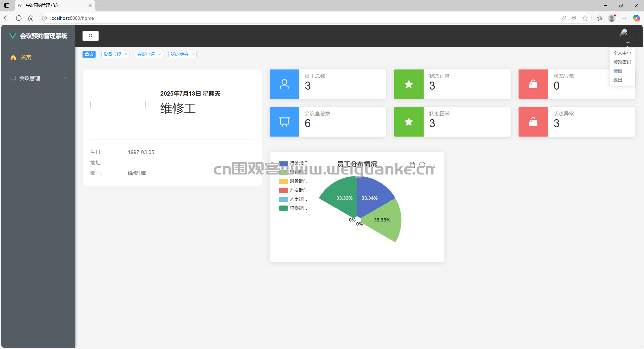This screenshot has height=349, width=644.
Task: Close the 设备报修 tab
Action: (126, 54)
